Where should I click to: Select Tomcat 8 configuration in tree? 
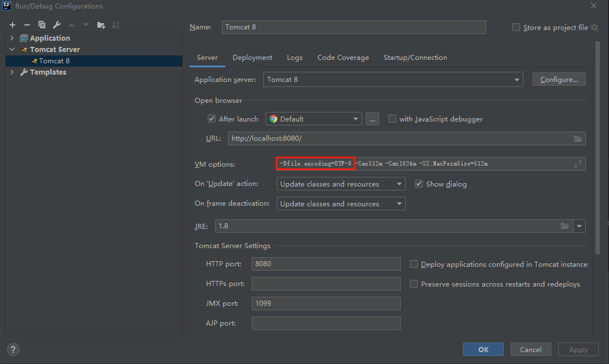point(93,61)
